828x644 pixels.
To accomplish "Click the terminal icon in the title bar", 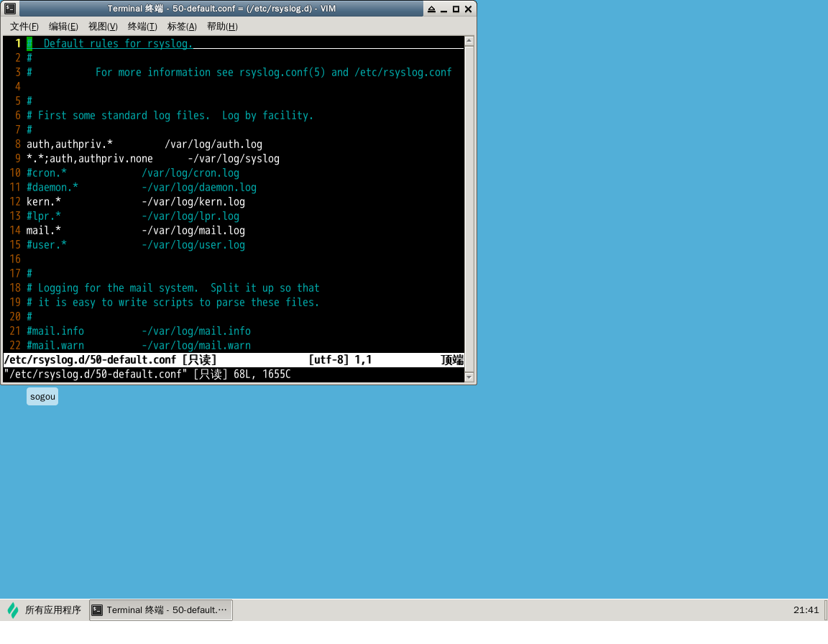I will 10,9.
